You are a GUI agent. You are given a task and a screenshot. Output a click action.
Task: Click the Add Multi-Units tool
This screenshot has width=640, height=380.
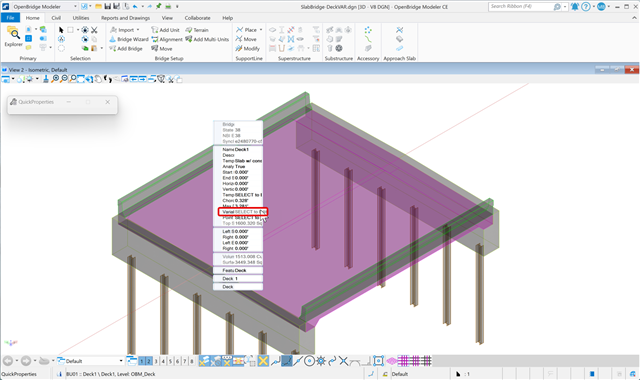(207, 39)
